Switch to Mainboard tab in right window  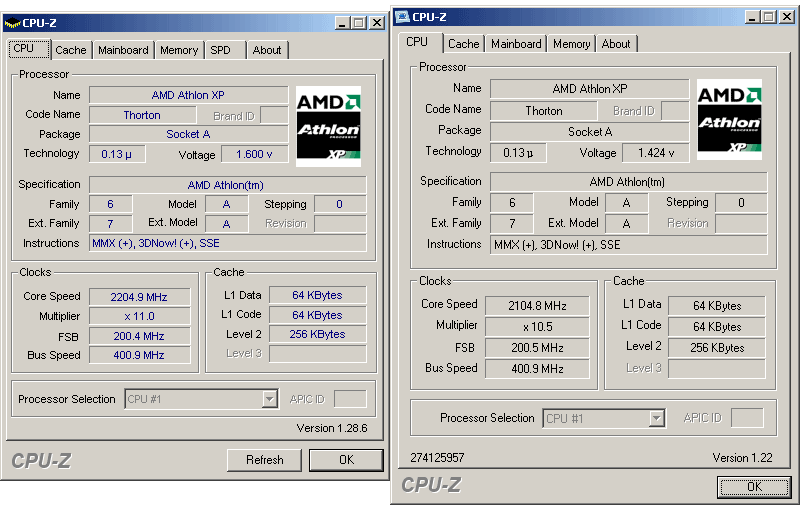point(516,44)
